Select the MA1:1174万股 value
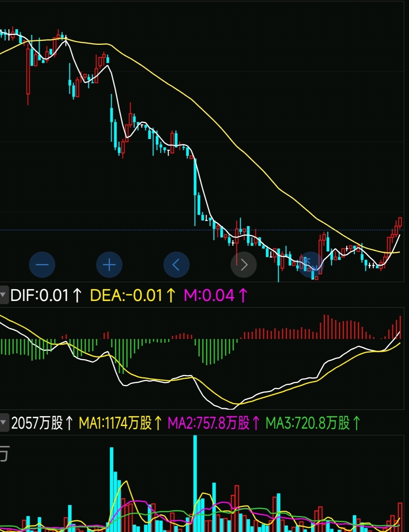This screenshot has height=532, width=409. click(120, 423)
